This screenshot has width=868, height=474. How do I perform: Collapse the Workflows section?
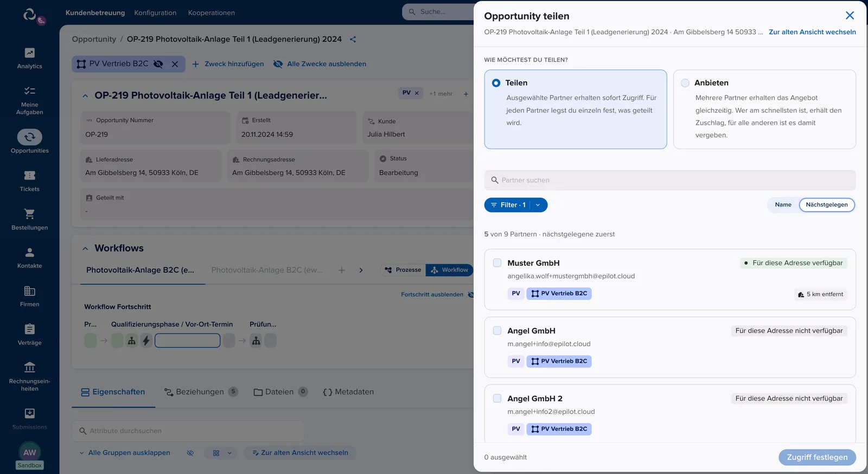point(85,248)
